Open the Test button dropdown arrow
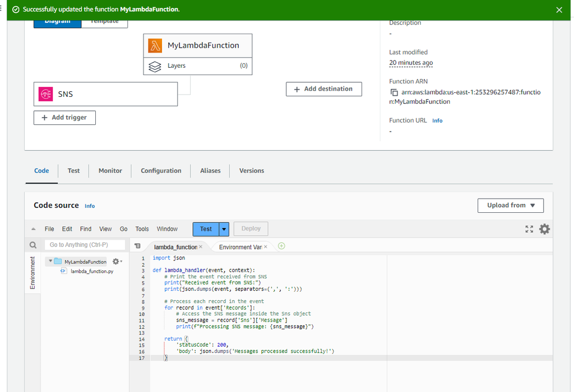This screenshot has height=392, width=574. click(224, 229)
